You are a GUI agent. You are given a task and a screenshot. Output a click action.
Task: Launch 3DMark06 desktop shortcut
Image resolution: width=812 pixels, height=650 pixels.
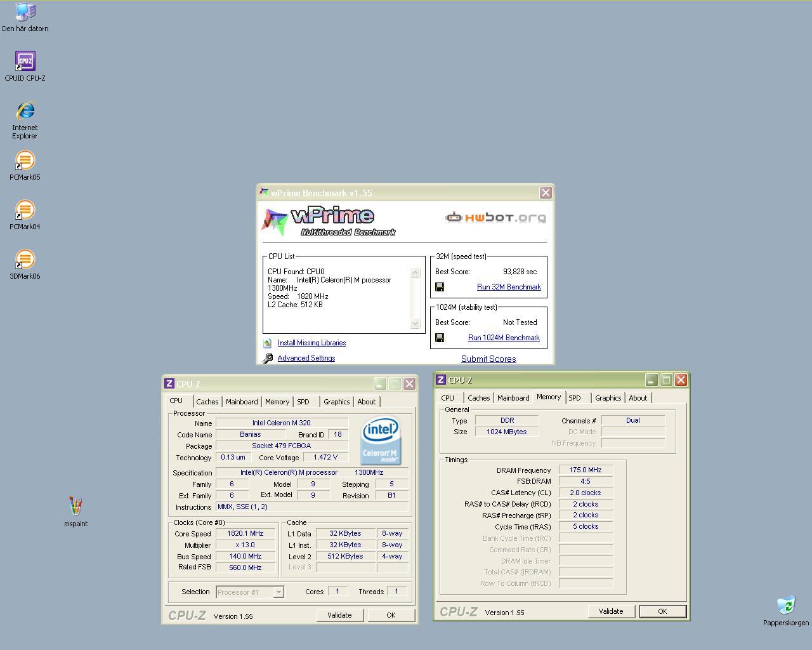point(25,265)
